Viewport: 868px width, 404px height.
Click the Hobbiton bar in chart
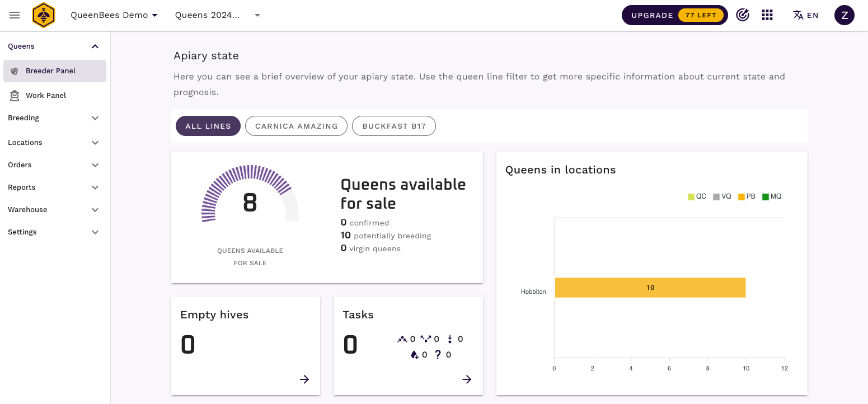coord(650,288)
